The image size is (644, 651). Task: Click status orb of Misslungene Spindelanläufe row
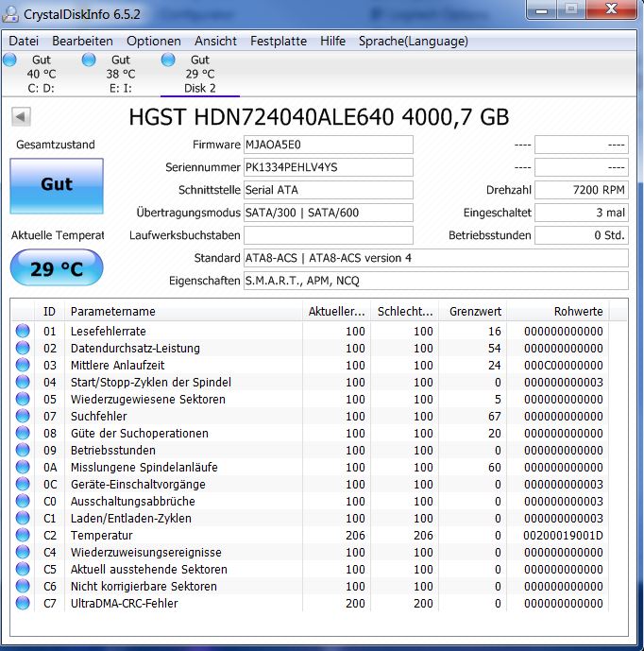point(23,467)
